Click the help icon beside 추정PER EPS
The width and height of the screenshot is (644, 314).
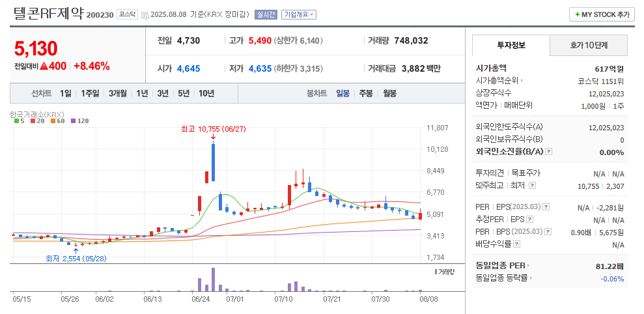point(530,220)
